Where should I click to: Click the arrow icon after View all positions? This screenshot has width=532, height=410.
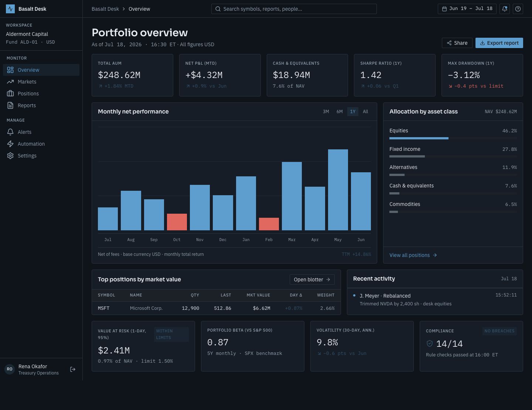[435, 255]
